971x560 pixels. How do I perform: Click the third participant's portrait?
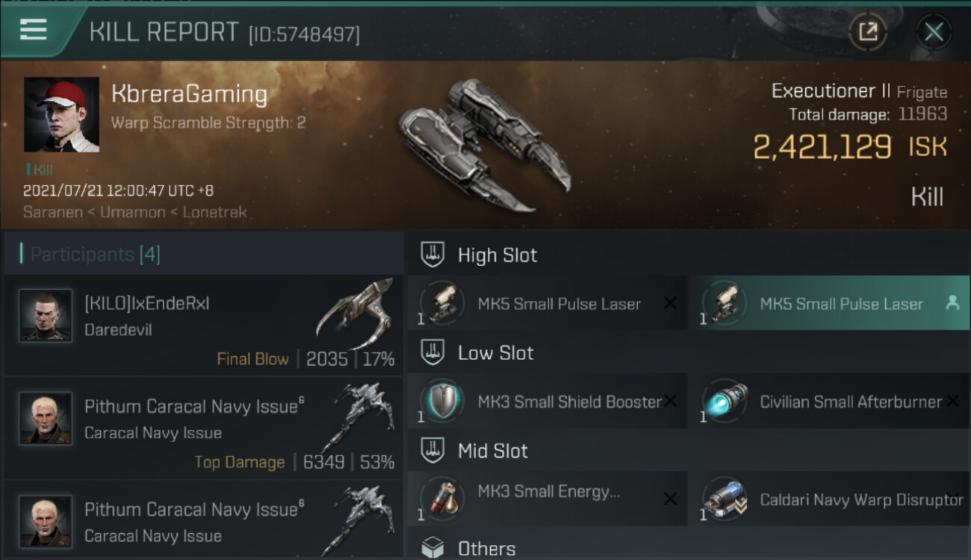point(46,521)
